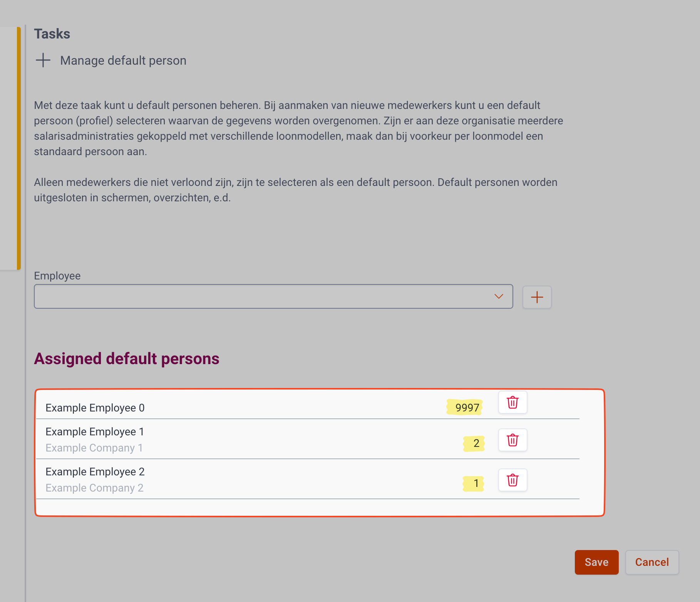Click the highlighted number 9997

(x=467, y=408)
